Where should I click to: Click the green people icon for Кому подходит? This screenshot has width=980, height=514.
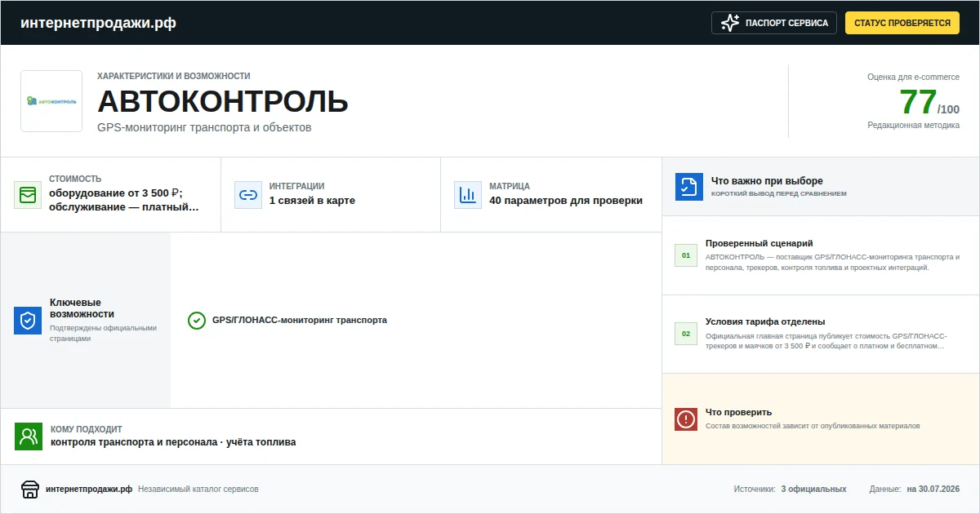point(29,436)
